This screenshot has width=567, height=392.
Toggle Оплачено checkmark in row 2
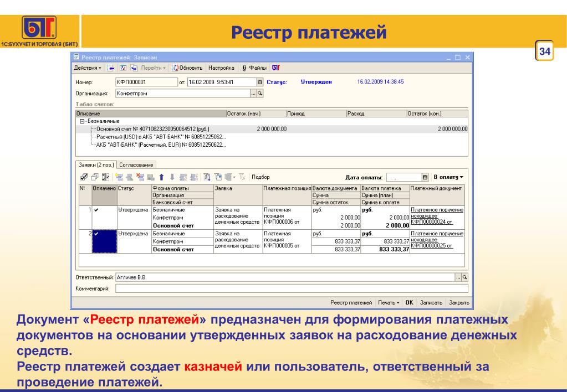(x=96, y=234)
